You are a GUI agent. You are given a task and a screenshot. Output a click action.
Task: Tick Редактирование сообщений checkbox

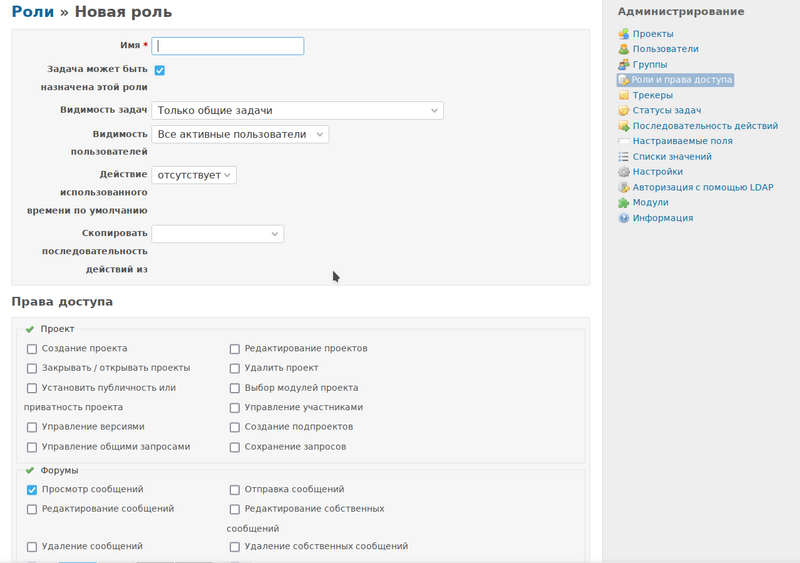[x=32, y=509]
